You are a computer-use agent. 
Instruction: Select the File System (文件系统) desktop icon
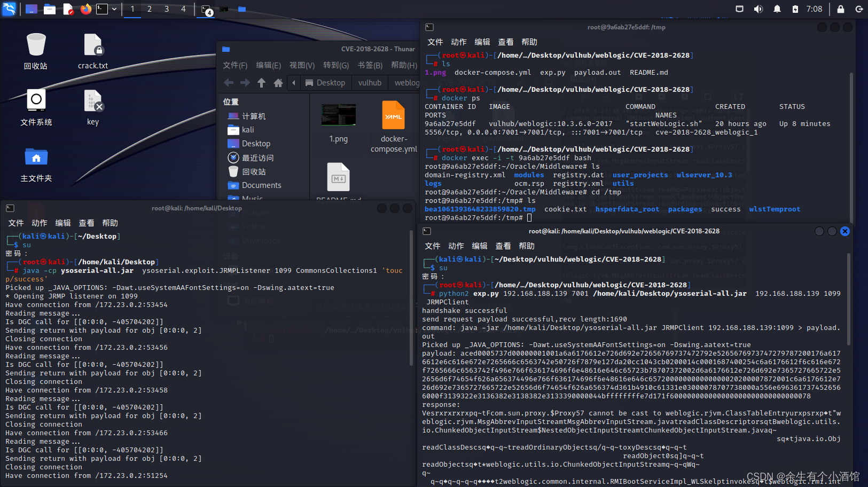tap(36, 107)
